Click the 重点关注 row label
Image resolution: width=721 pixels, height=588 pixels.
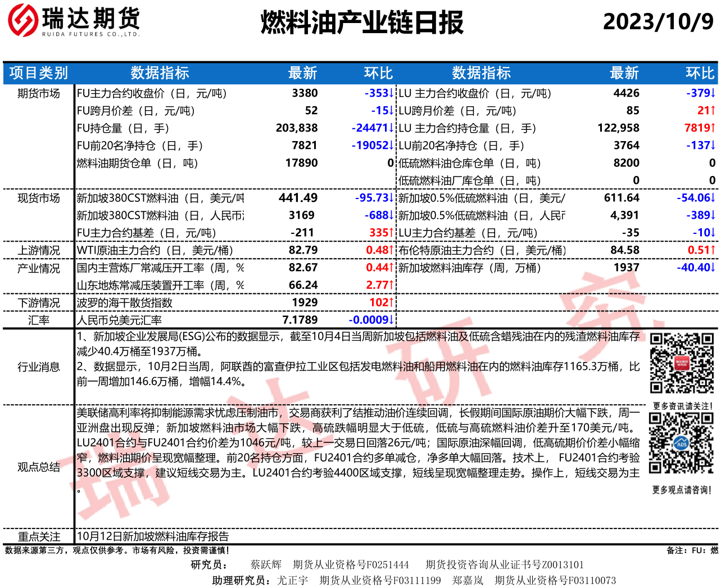click(38, 536)
